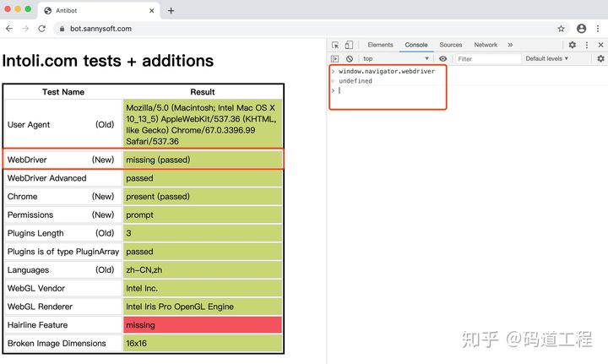
Task: Clear the console with the ban icon
Action: [x=350, y=58]
